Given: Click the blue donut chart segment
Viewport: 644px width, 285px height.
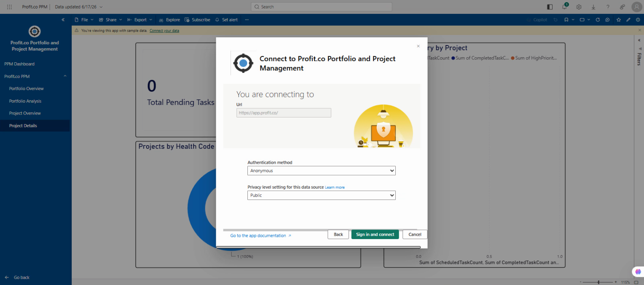Looking at the screenshot, I should tap(196, 208).
